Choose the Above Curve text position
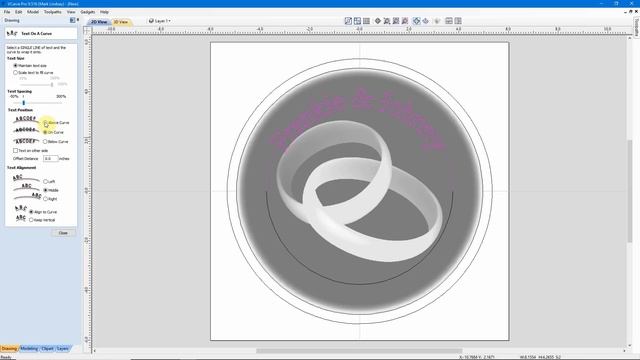 (x=46, y=122)
